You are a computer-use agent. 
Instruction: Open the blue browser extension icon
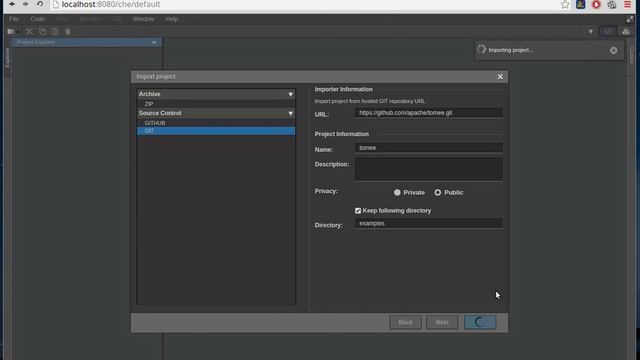click(x=580, y=4)
